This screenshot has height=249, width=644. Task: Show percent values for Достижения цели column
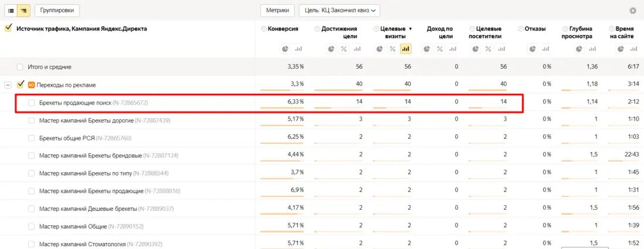[344, 49]
